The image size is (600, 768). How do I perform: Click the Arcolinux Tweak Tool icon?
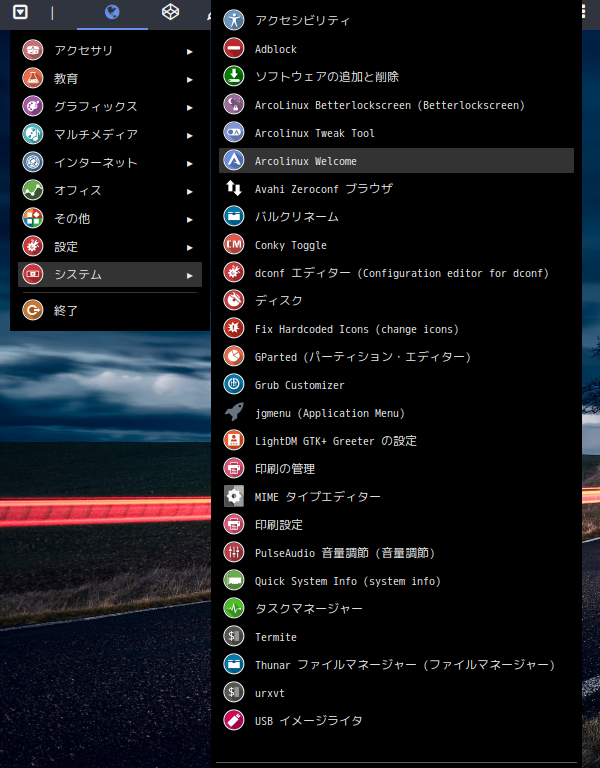234,132
